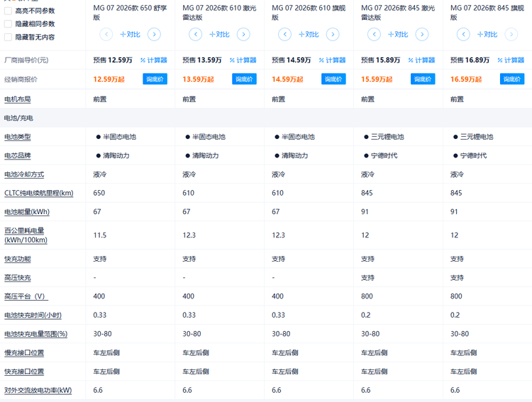Open the 电池类型 parameter link
The width and height of the screenshot is (532, 402).
coord(18,137)
